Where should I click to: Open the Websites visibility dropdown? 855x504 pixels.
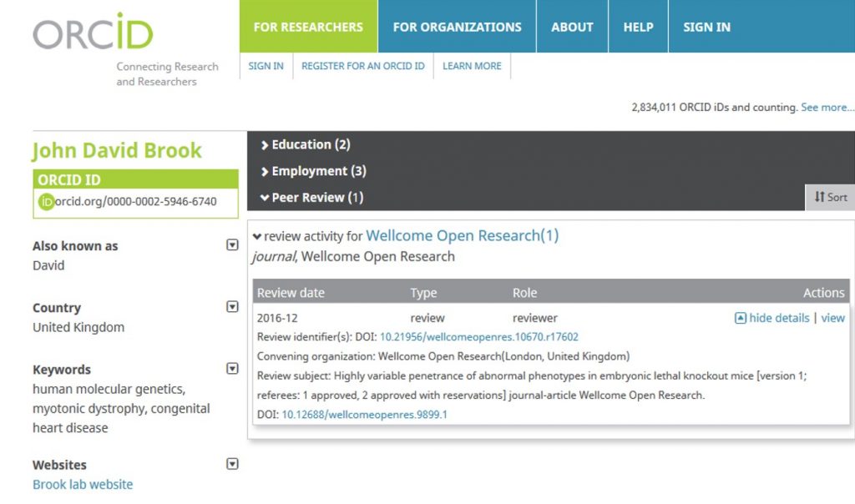click(x=232, y=464)
